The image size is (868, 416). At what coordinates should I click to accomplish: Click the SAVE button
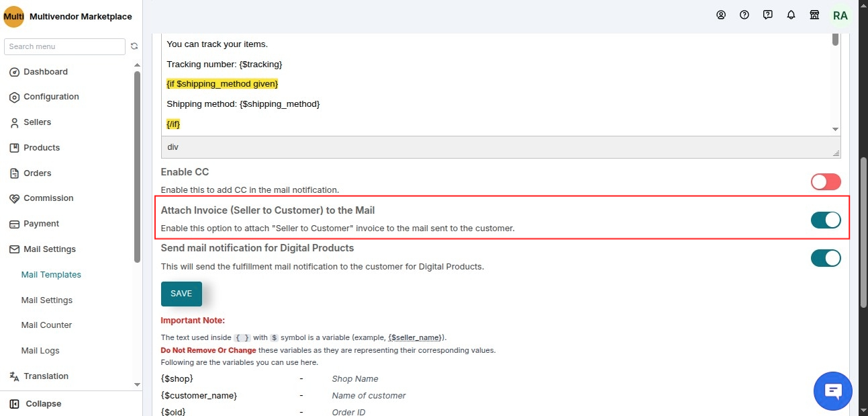(181, 294)
